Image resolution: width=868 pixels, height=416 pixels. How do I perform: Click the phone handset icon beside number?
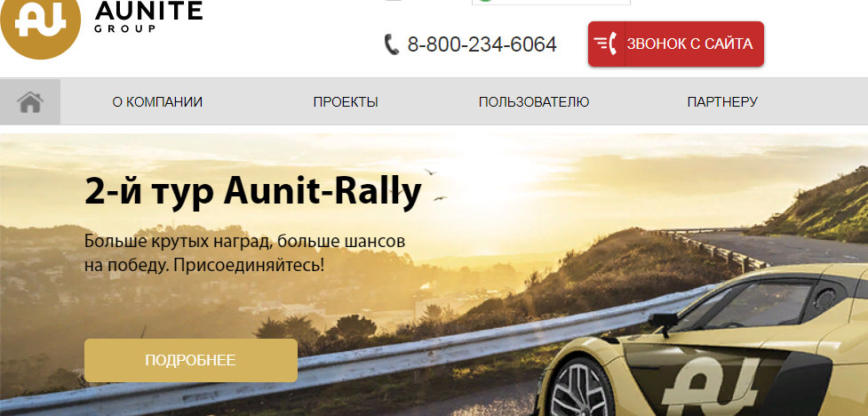coord(392,44)
